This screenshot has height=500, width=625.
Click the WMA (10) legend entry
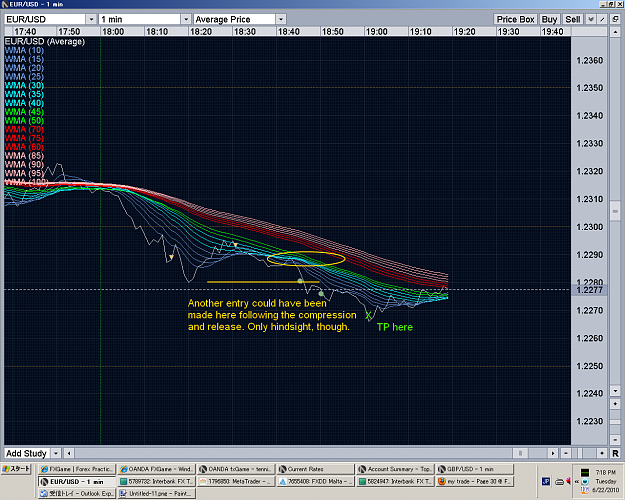(24, 50)
